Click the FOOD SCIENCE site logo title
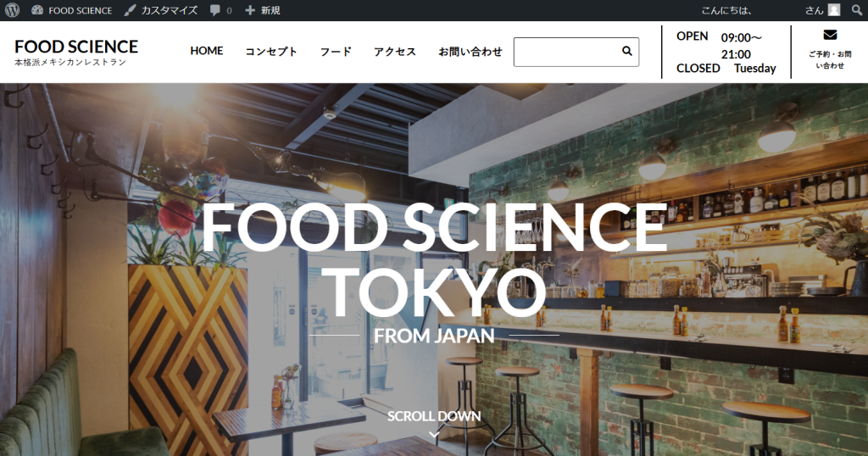Image resolution: width=868 pixels, height=456 pixels. (76, 47)
